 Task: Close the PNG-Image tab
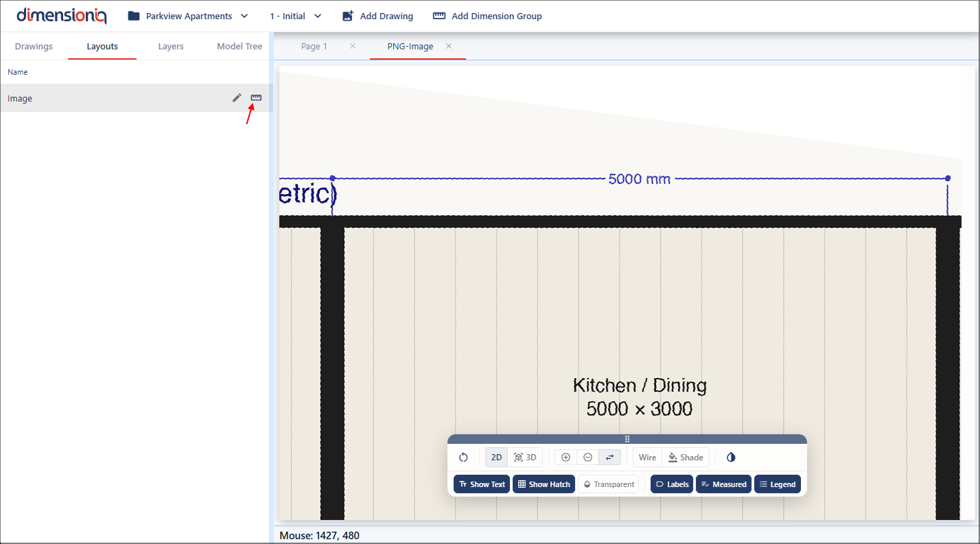click(449, 47)
